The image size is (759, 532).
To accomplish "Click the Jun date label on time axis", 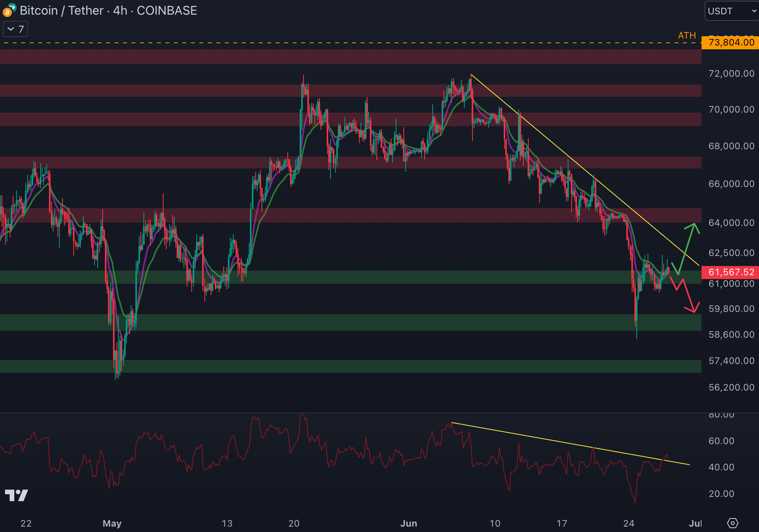I will coord(408,523).
